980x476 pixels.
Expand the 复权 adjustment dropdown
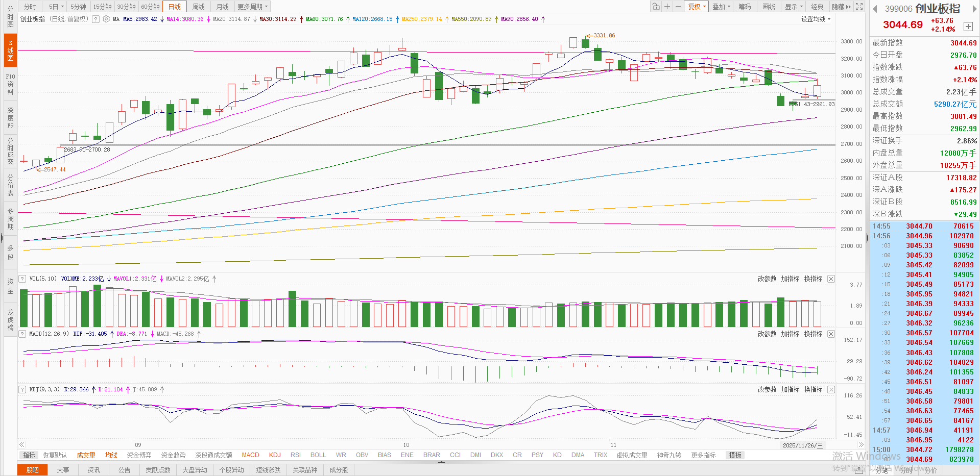coord(697,7)
